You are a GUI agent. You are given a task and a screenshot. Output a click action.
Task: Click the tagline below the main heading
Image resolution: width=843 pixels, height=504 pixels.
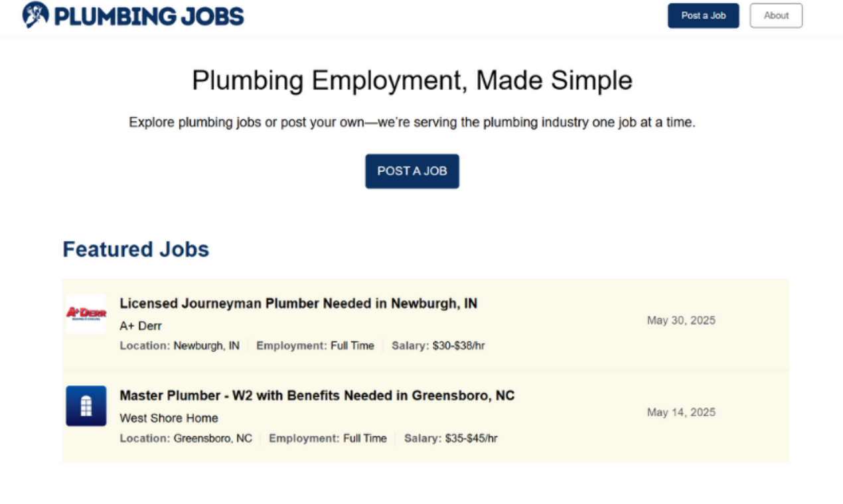pyautogui.click(x=412, y=122)
